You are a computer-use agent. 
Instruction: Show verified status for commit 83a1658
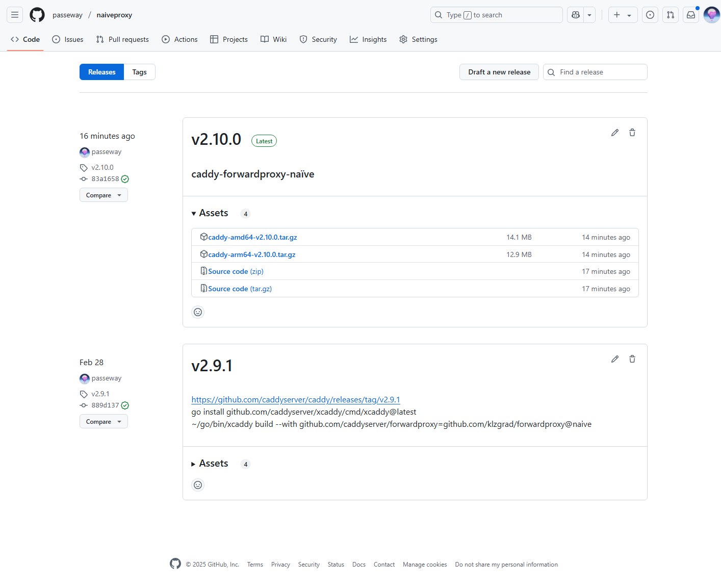click(125, 179)
